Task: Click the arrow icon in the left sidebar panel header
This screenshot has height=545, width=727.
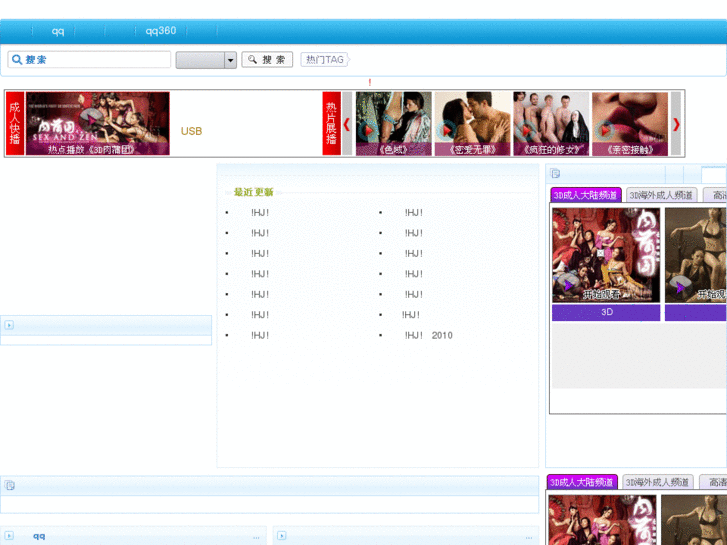Action: coord(9,325)
